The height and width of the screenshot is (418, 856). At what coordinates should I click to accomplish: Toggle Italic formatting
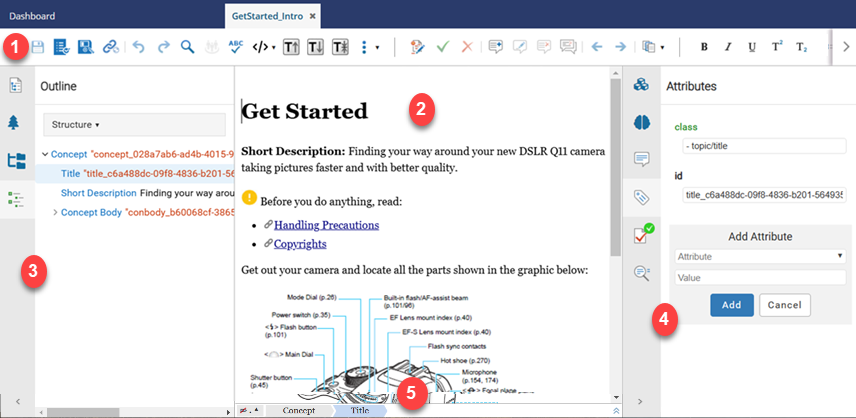(727, 46)
